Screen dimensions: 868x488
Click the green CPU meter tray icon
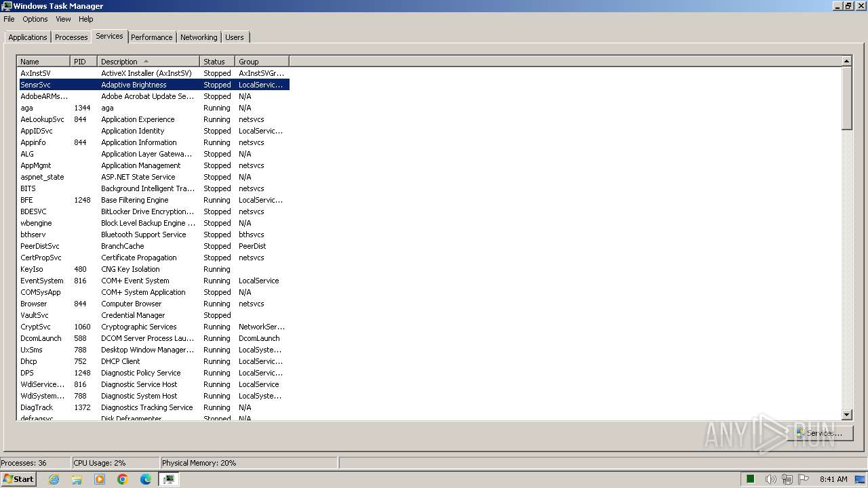(751, 479)
